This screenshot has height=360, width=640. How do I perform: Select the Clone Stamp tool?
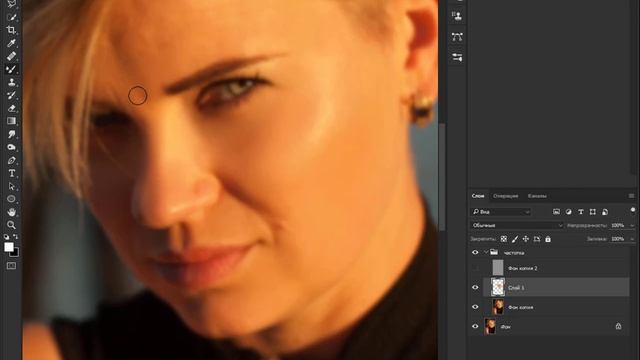click(x=11, y=82)
